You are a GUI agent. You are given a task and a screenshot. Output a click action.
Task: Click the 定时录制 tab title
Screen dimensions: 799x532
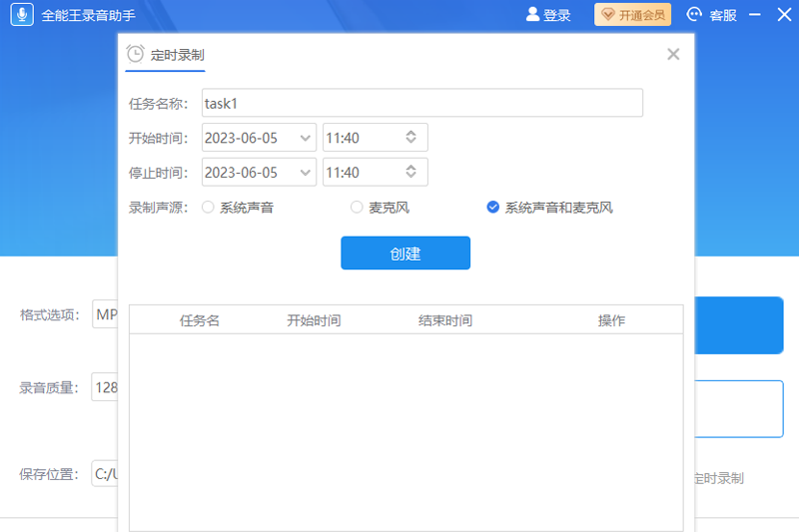[x=177, y=56]
